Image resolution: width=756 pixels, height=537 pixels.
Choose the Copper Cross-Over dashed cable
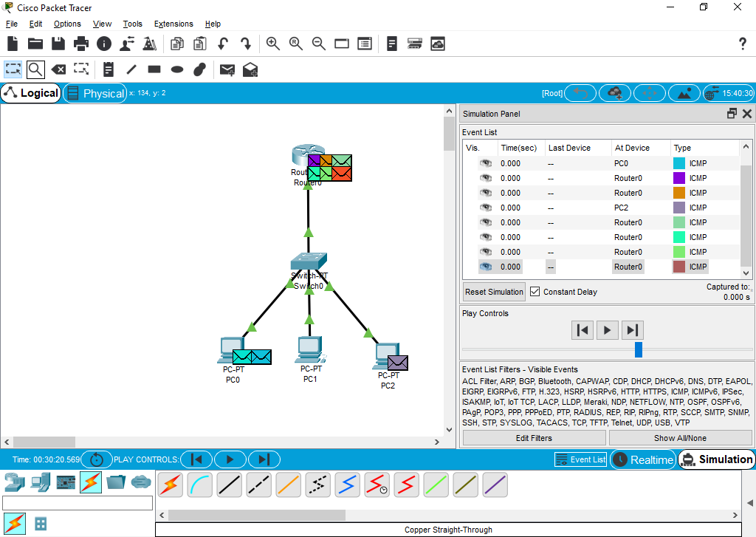[259, 485]
